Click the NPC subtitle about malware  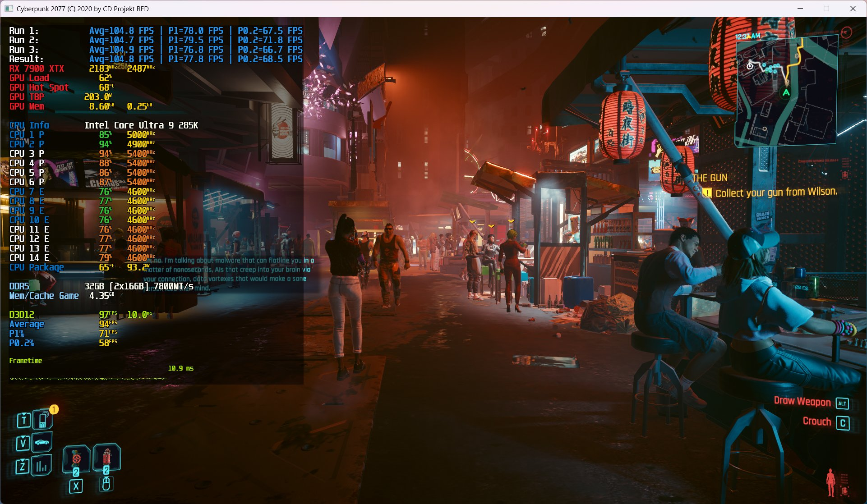(x=229, y=274)
